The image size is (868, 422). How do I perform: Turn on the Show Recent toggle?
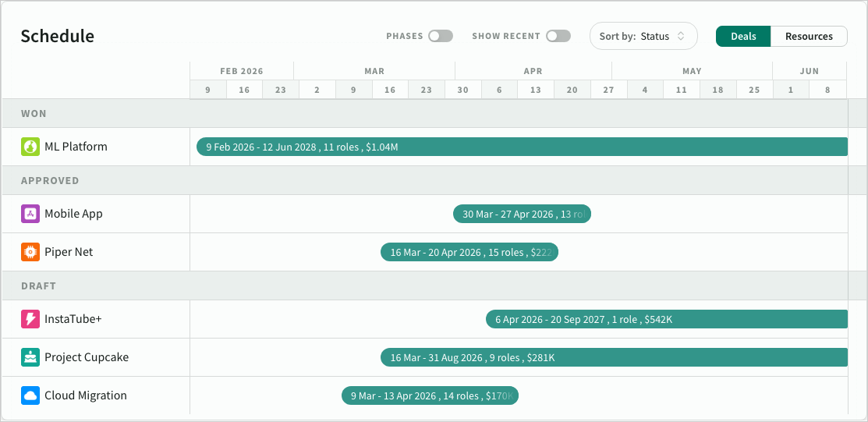(x=558, y=36)
